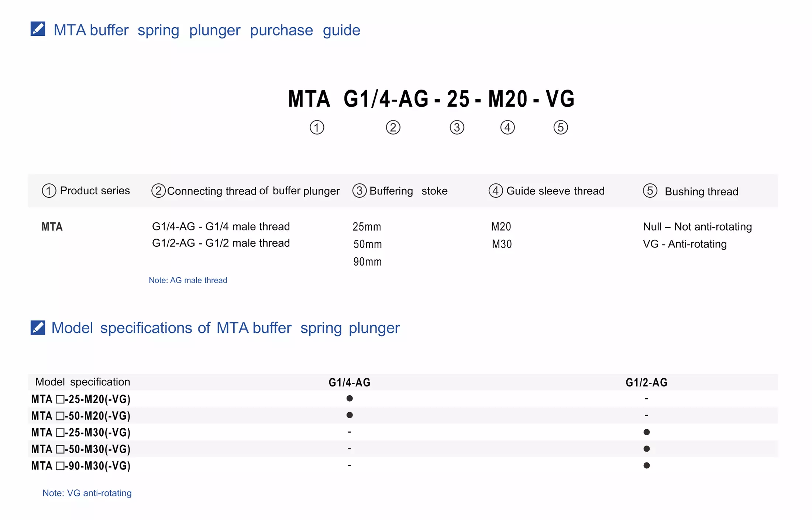Viewport: 812px width, 520px height.
Task: Click the G1/4-AG column header in the specification table
Action: tap(349, 382)
